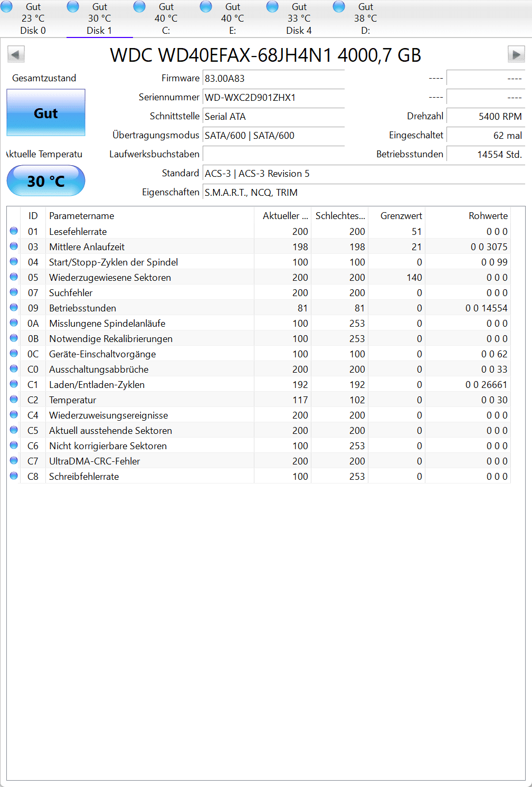Image resolution: width=532 pixels, height=787 pixels.
Task: Click the 30 °C temperature button
Action: 46,181
